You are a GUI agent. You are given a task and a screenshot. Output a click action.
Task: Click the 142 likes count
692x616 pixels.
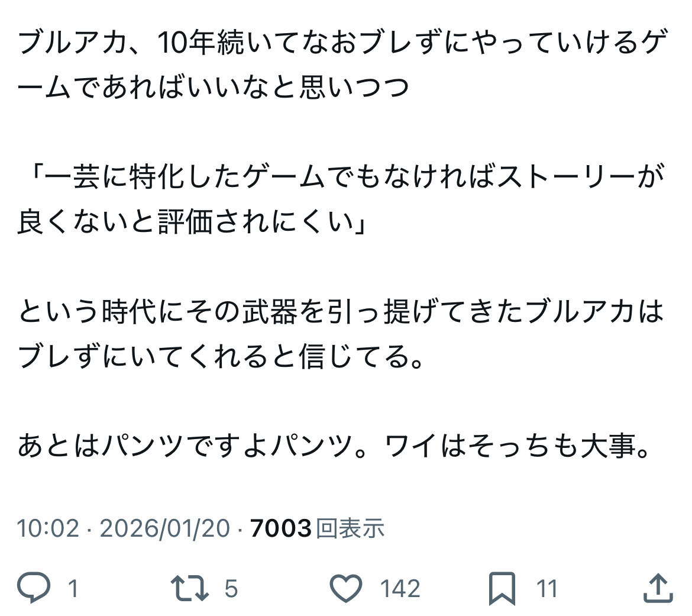point(400,589)
